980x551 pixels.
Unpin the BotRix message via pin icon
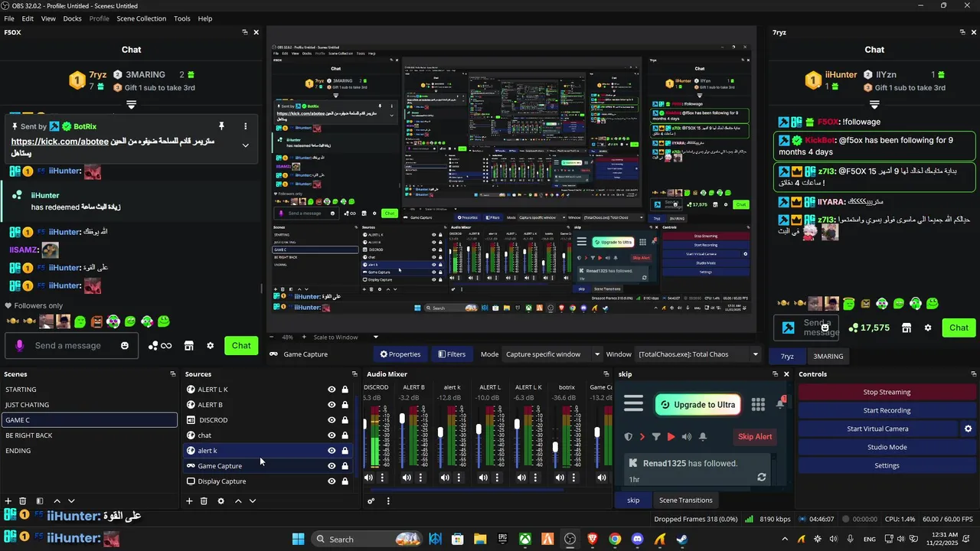pyautogui.click(x=221, y=126)
